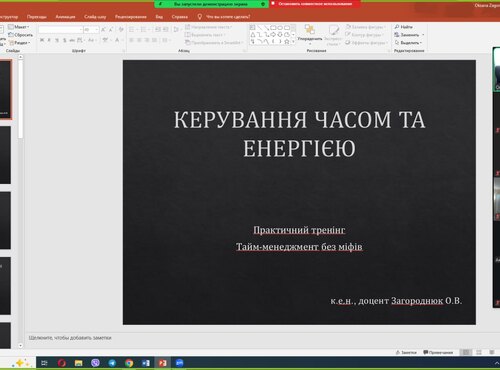Open Opera browser from the taskbar
This screenshot has width=500, height=370.
pyautogui.click(x=62, y=363)
